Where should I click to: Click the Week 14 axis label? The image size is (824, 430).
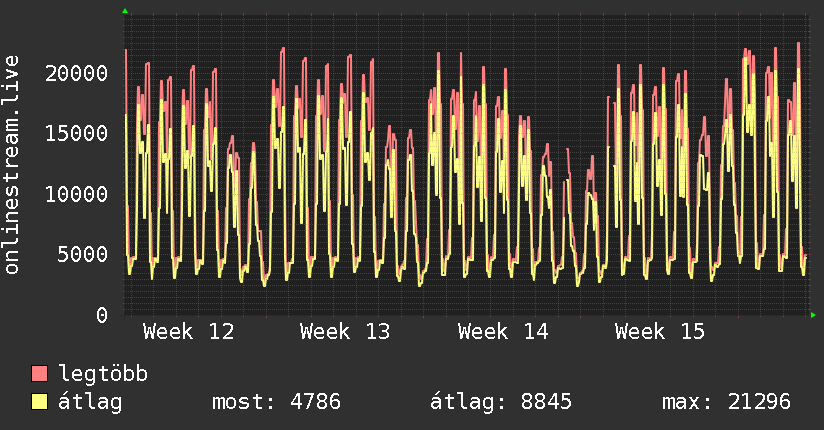pos(503,332)
